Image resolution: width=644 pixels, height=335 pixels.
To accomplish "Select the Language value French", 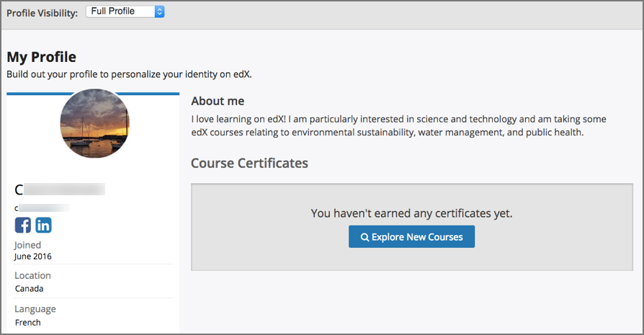I will tap(28, 323).
